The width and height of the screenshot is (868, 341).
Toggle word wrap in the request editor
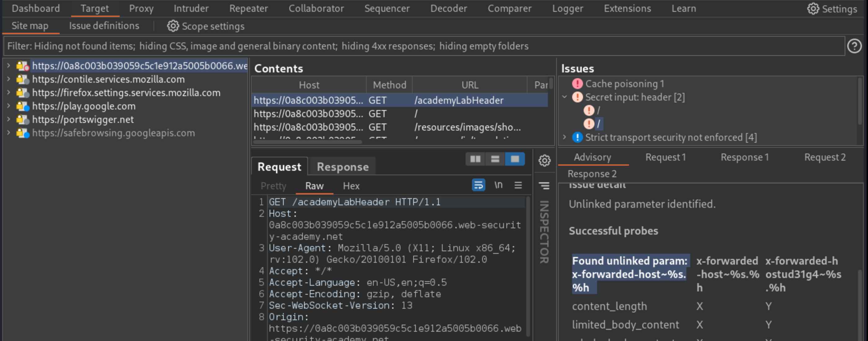478,185
